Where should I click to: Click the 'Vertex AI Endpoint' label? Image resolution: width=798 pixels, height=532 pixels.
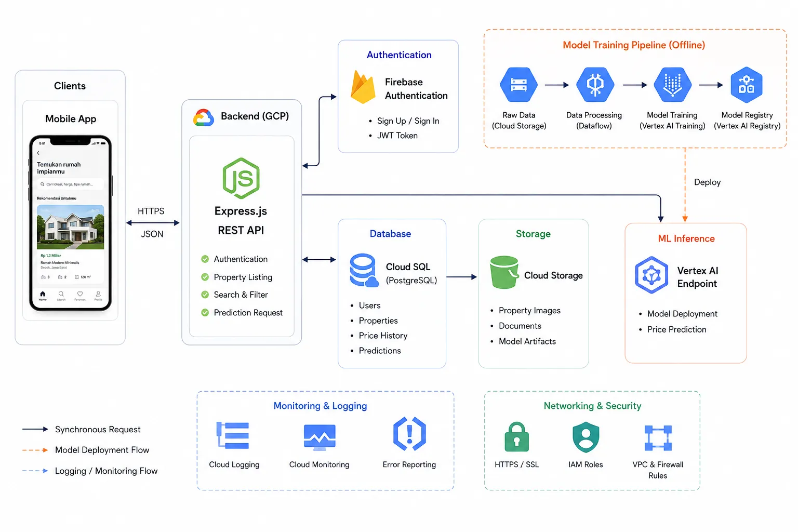coord(698,277)
